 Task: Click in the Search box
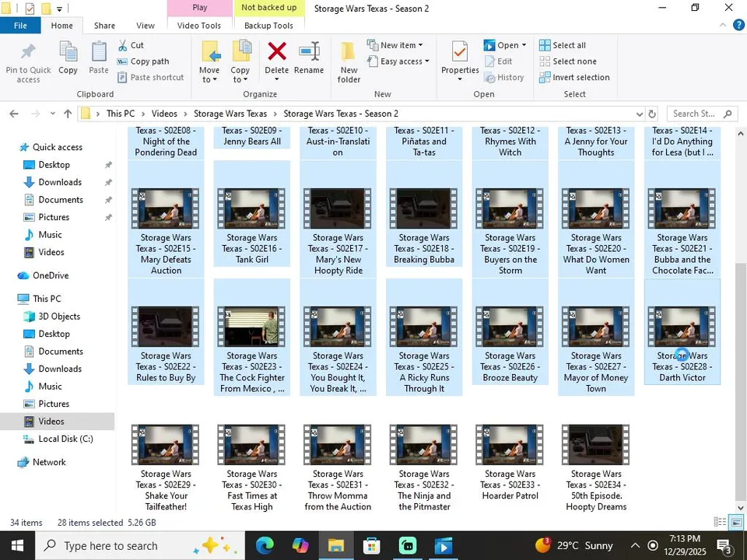702,114
